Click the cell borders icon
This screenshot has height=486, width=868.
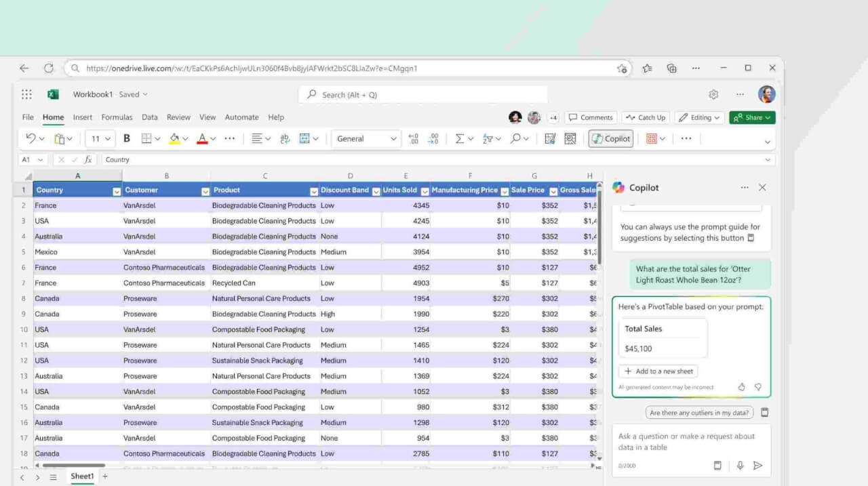[x=146, y=138]
